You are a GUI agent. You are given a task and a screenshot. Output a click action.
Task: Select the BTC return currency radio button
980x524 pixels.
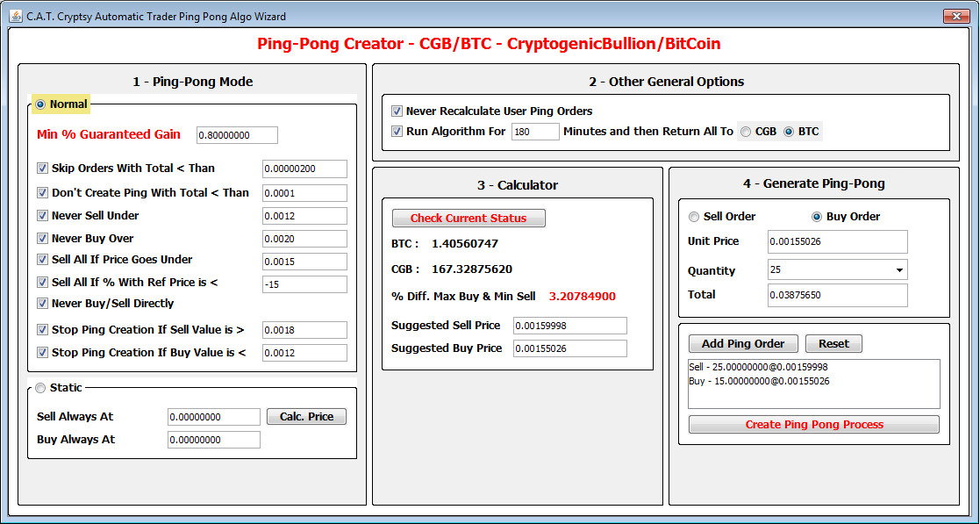pos(789,132)
